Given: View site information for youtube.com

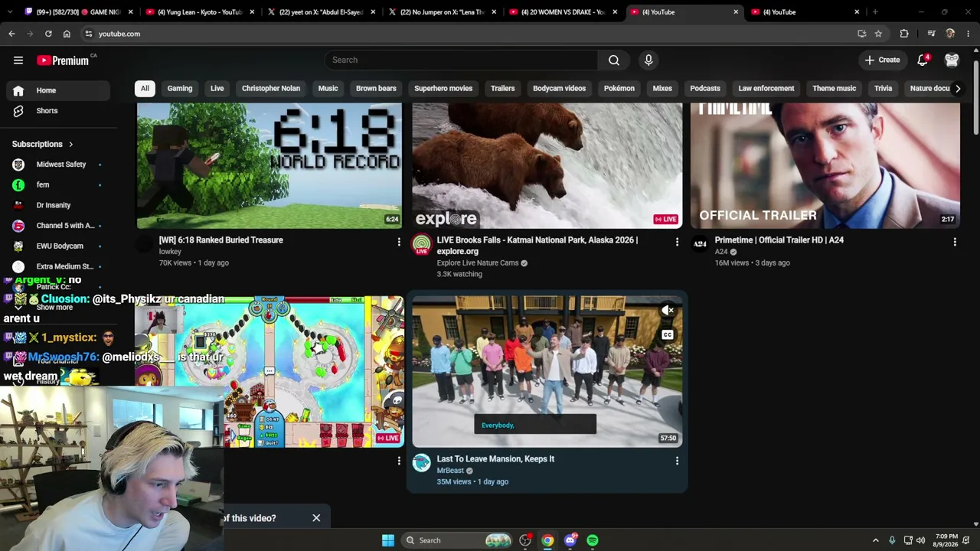Looking at the screenshot, I should 89,34.
